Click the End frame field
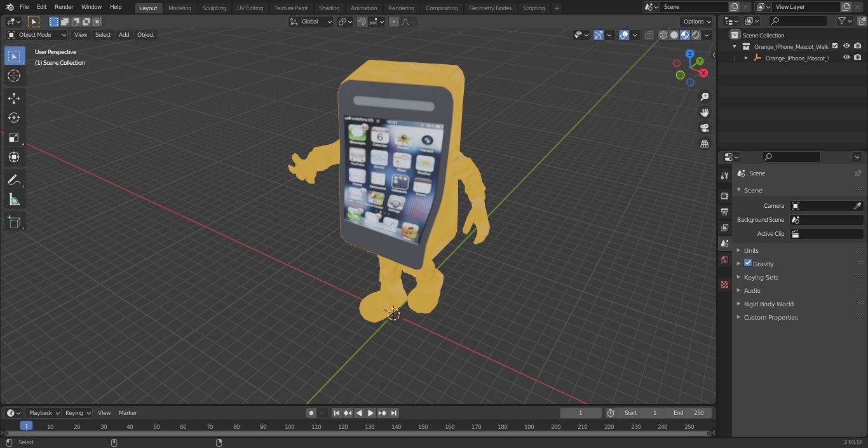 (689, 413)
